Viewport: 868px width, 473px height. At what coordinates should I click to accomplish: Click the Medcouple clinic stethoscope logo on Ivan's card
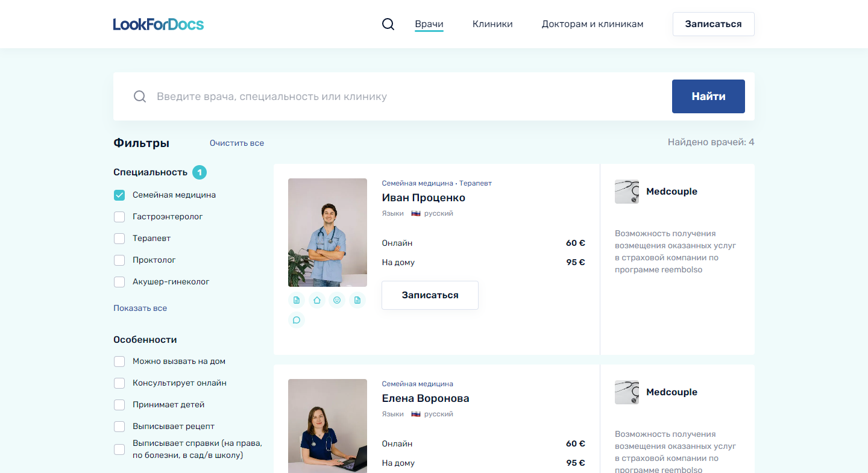[x=626, y=191]
